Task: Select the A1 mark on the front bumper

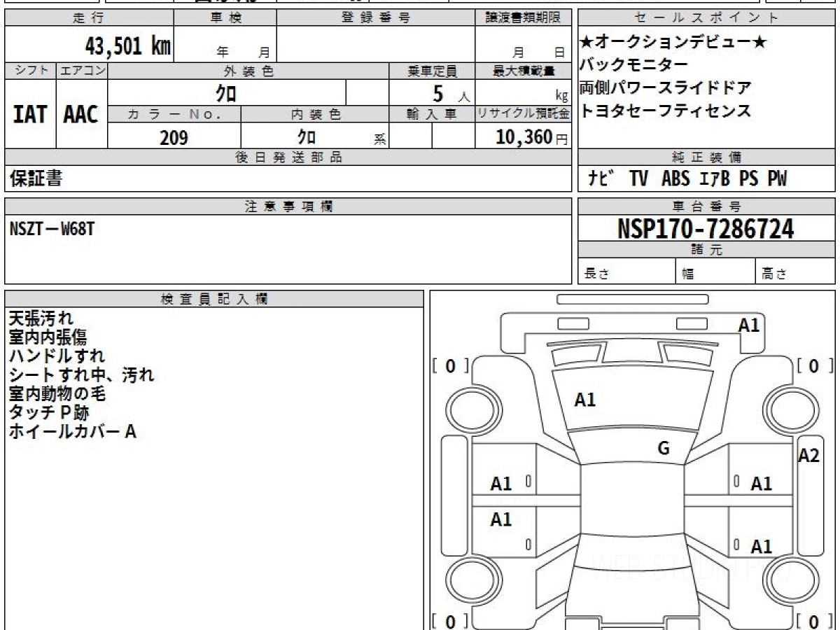Action: tap(749, 325)
